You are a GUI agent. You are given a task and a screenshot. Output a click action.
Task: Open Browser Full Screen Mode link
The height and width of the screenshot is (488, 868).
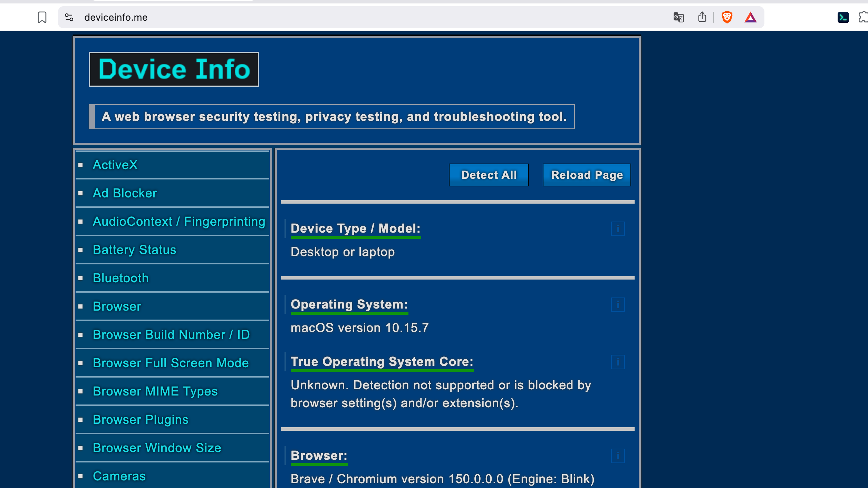point(171,363)
